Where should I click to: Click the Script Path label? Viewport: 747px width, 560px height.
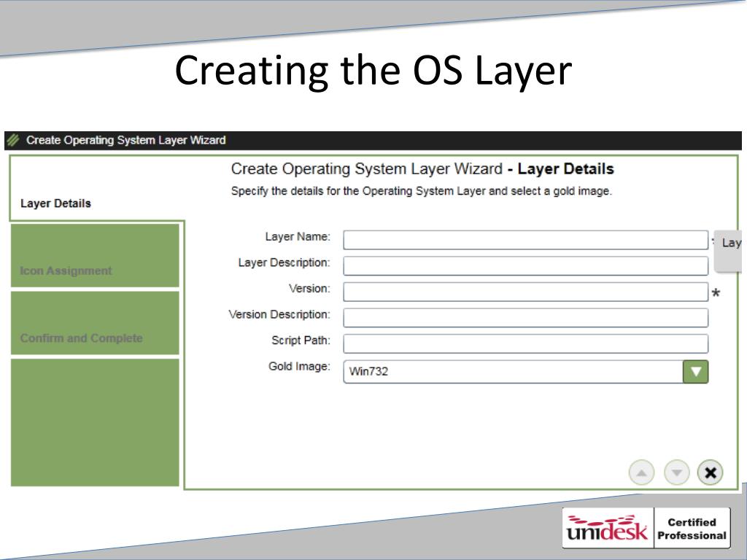coord(301,341)
